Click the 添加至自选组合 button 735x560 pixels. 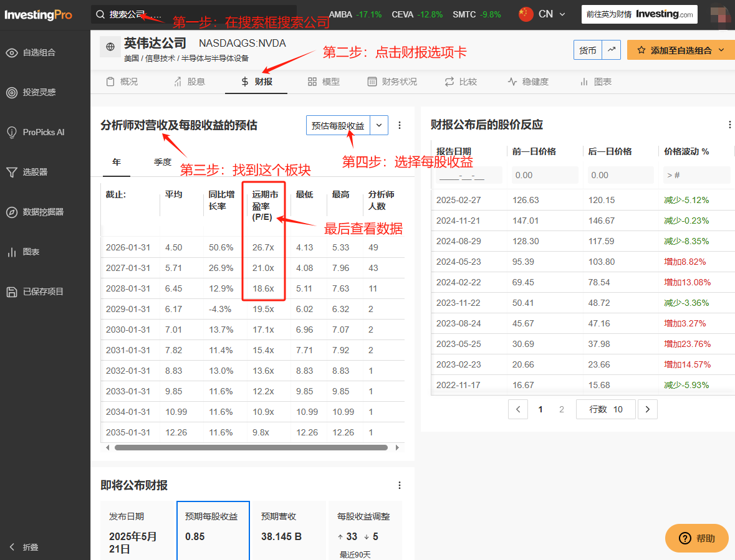(x=681, y=50)
